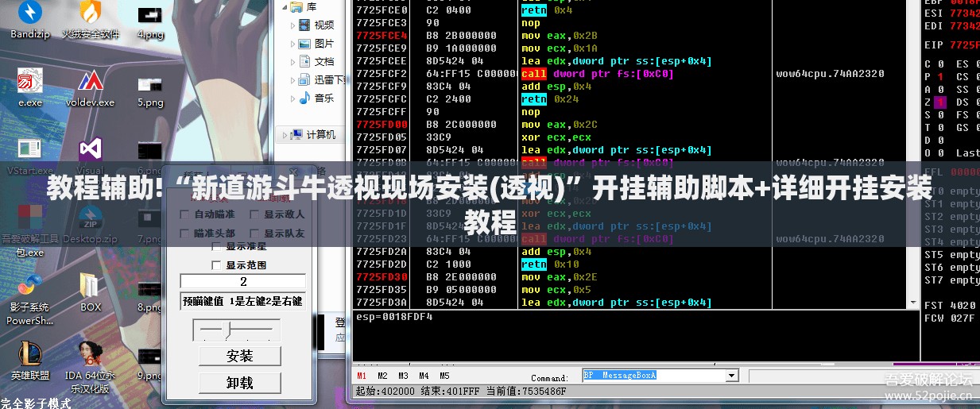Expand the 视频 tree node arrow
980x409 pixels.
292,25
